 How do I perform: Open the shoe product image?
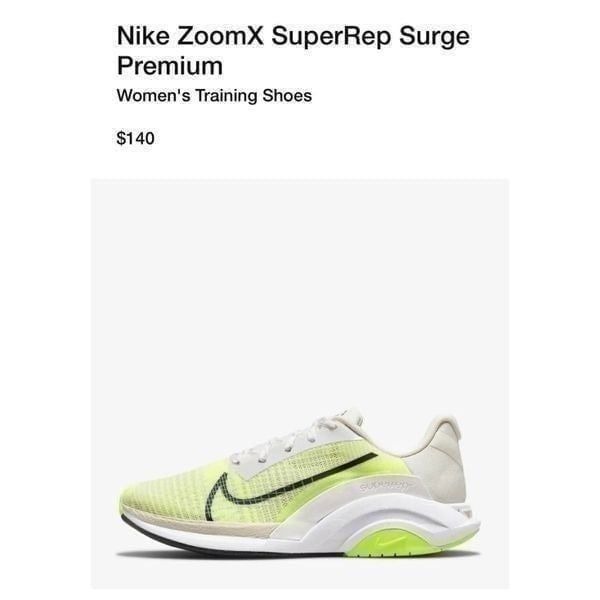(300, 383)
